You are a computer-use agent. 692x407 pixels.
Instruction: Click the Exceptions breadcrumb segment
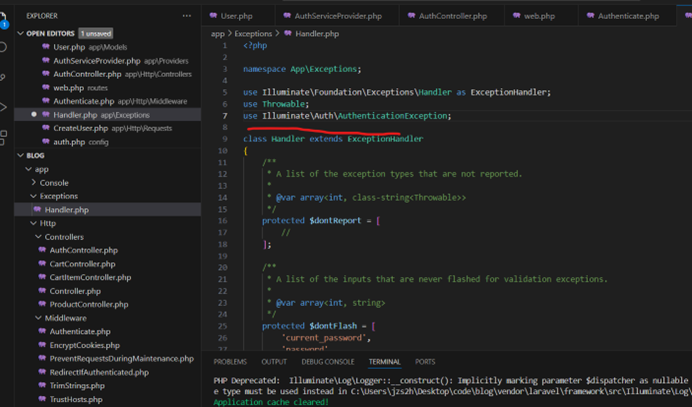pyautogui.click(x=253, y=34)
